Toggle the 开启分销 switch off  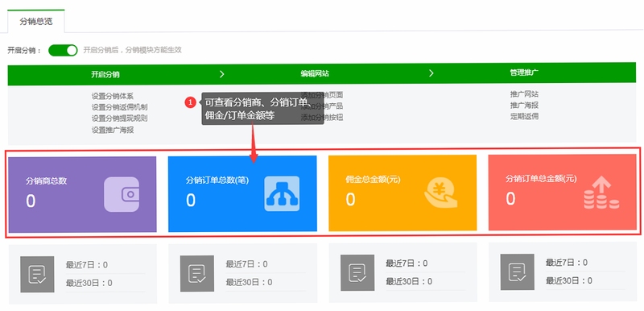[63, 50]
